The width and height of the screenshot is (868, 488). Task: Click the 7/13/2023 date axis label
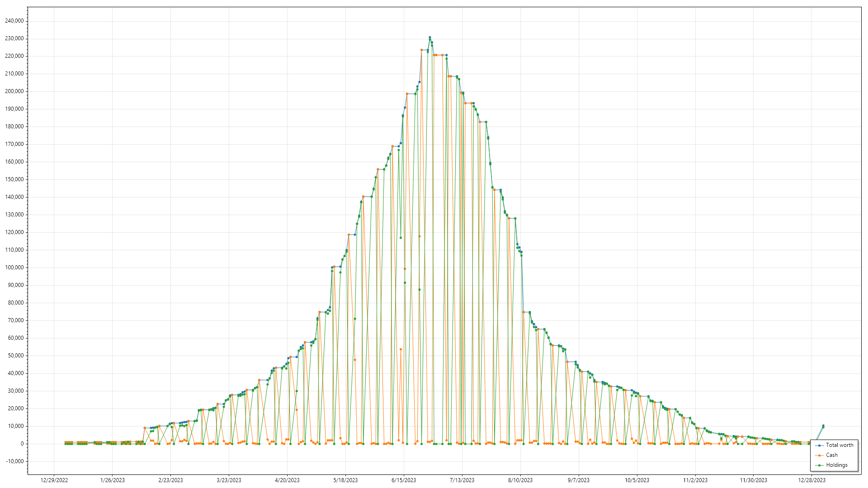pos(462,480)
